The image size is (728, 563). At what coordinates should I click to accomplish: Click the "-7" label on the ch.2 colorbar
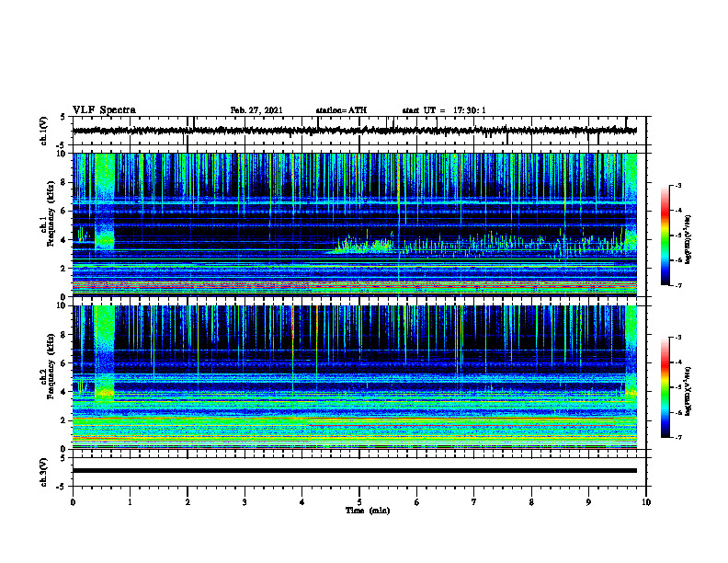(x=677, y=437)
